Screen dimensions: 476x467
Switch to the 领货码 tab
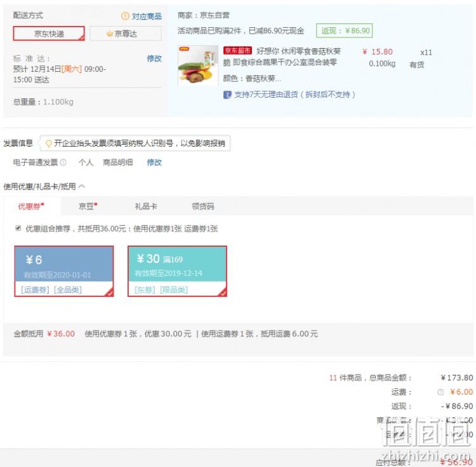(203, 206)
